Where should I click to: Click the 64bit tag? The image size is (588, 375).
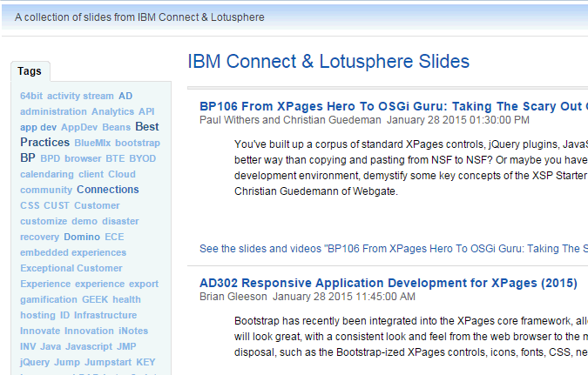[x=30, y=96]
